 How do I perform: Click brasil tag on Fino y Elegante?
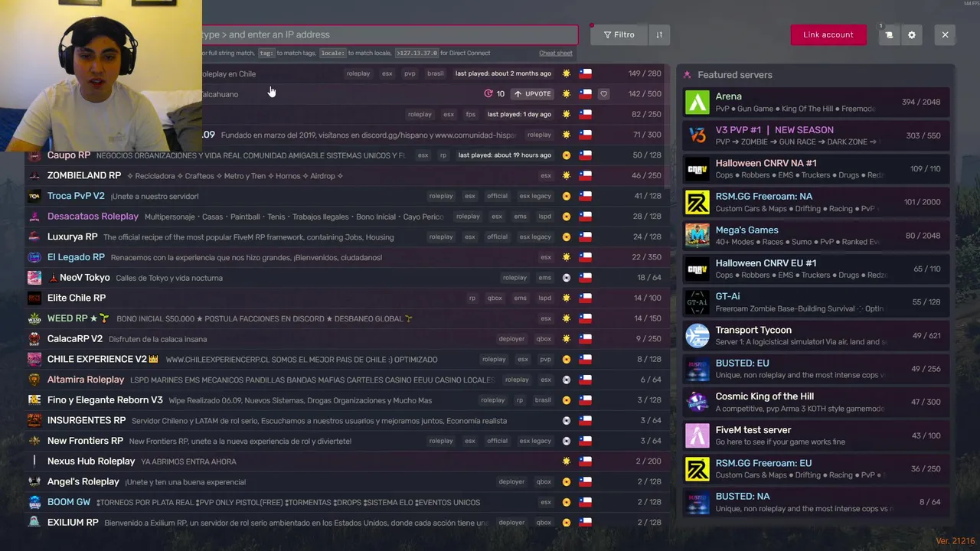543,400
